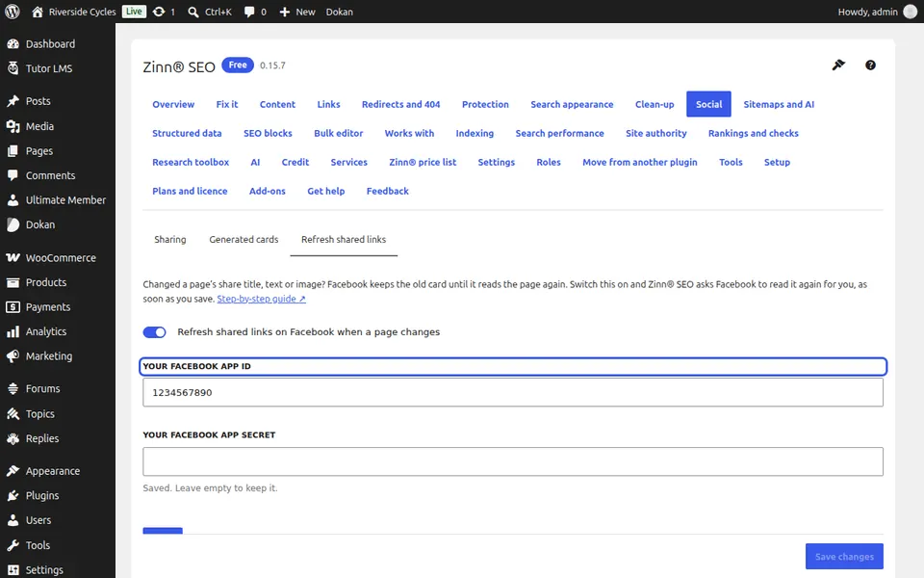
Task: Click the Save changes button
Action: click(x=844, y=556)
